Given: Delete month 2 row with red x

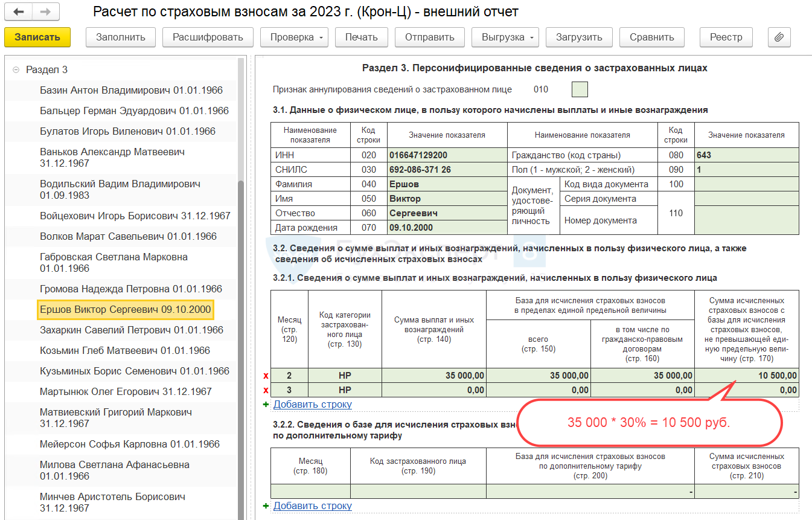Looking at the screenshot, I should pyautogui.click(x=266, y=376).
